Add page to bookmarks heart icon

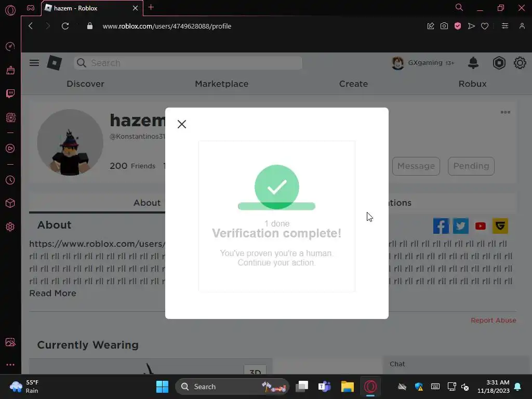point(485,26)
